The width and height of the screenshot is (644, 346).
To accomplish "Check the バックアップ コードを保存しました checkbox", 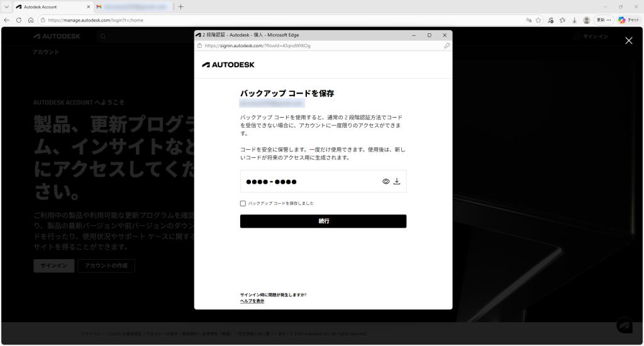I will (x=243, y=203).
